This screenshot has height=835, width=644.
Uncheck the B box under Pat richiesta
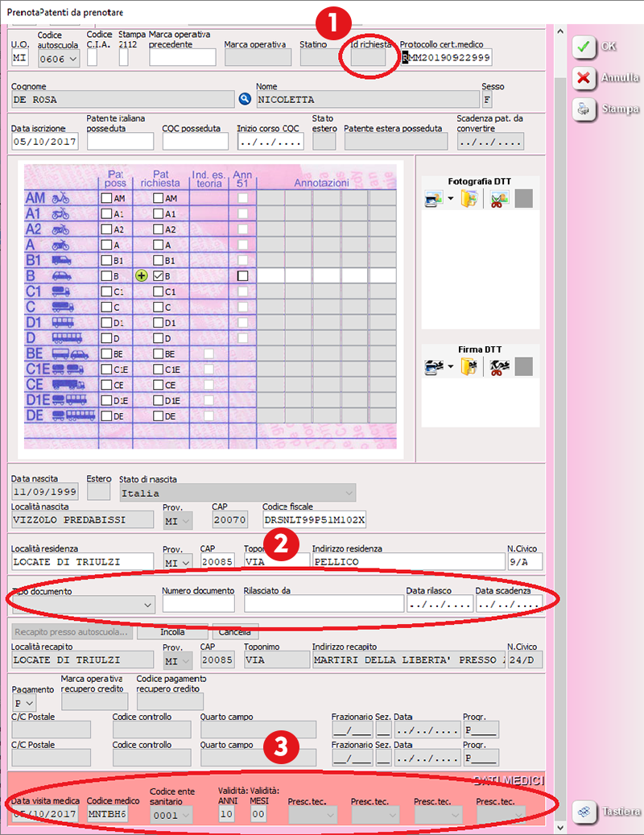(x=159, y=275)
